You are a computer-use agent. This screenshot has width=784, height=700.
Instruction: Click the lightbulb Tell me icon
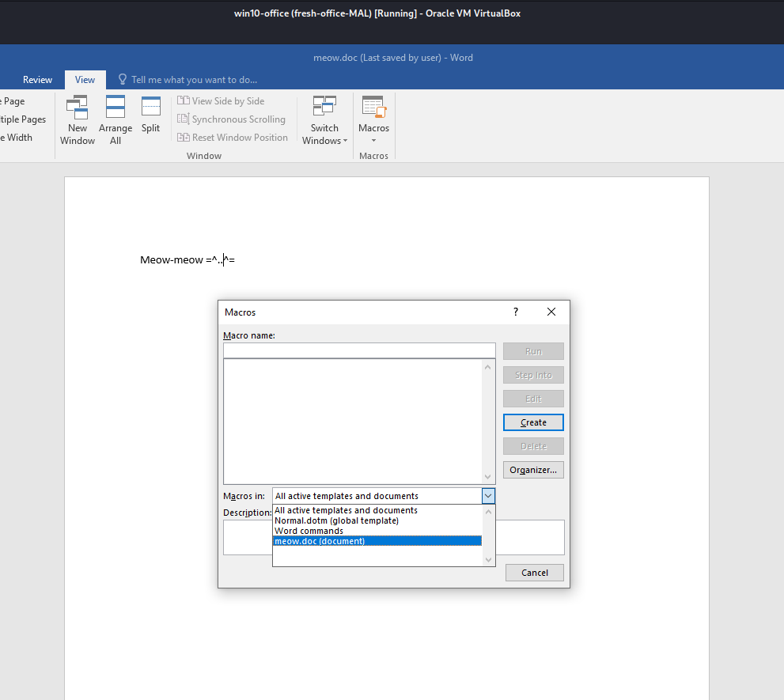pyautogui.click(x=123, y=80)
